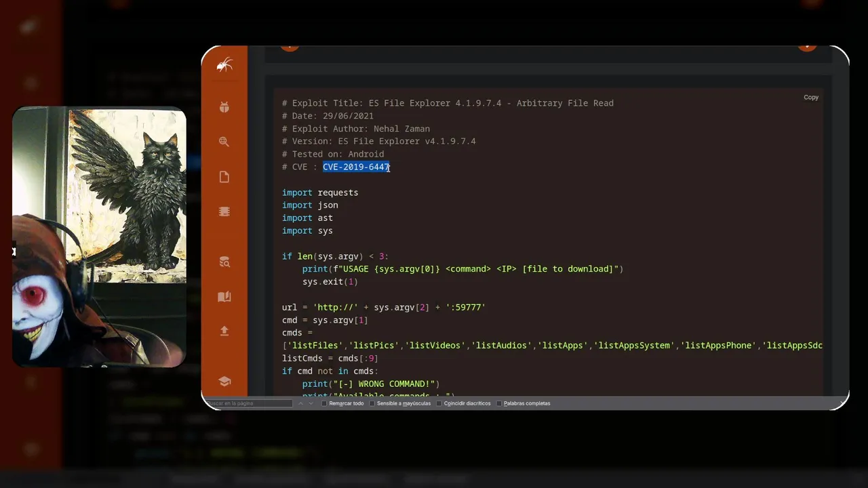
Task: Click the cmds list line starting 'listFiles'
Action: (x=552, y=346)
